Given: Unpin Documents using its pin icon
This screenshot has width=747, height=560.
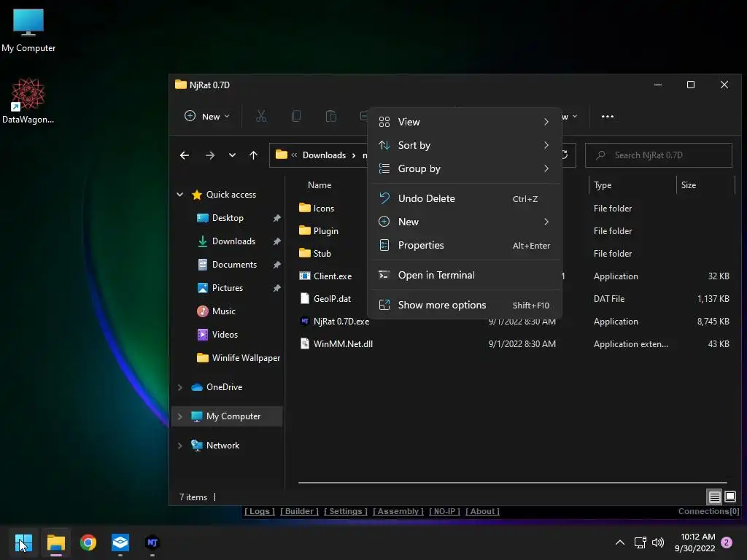Looking at the screenshot, I should click(276, 265).
